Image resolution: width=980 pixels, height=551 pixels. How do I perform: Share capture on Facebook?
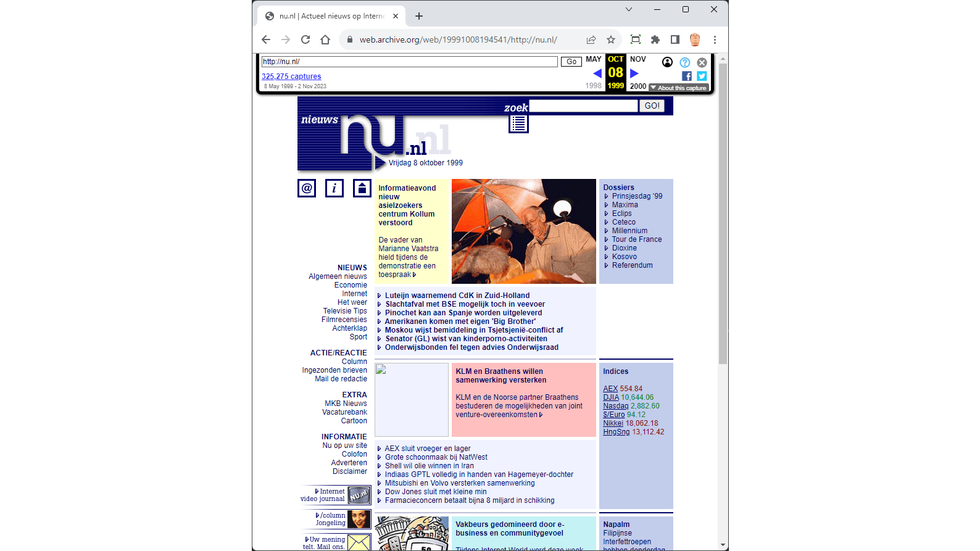click(687, 76)
